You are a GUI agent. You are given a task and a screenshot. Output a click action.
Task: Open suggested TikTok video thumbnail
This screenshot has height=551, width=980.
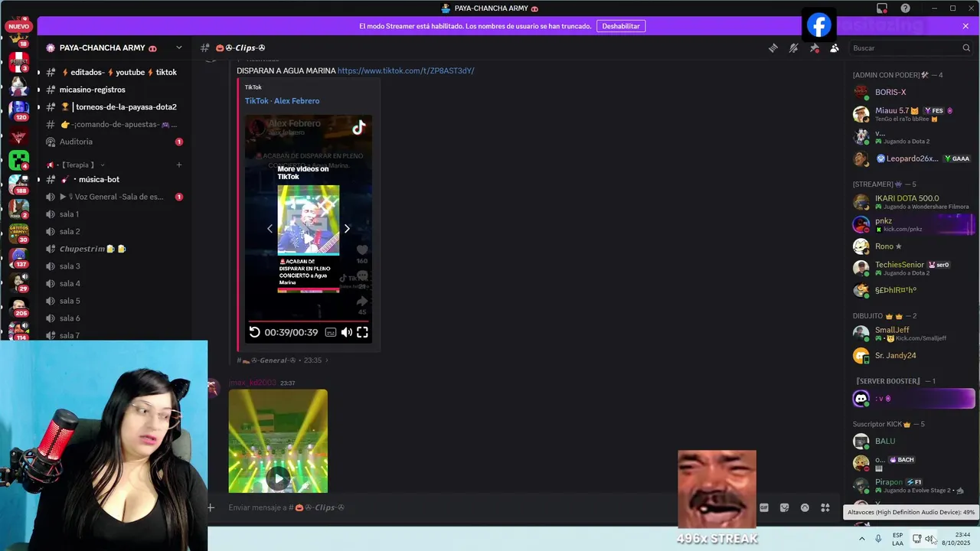[309, 220]
